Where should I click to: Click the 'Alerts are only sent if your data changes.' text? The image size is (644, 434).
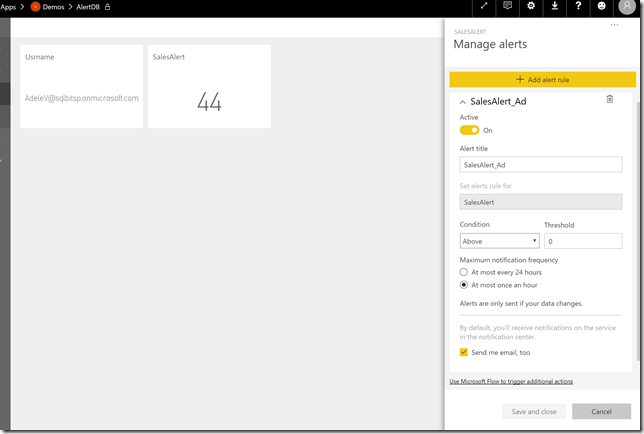(521, 303)
